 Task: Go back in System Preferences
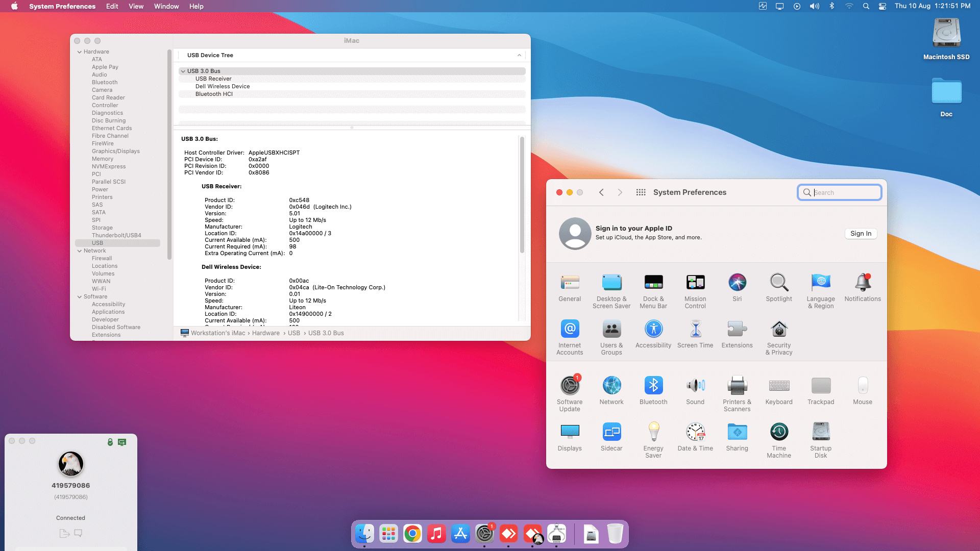click(x=601, y=192)
